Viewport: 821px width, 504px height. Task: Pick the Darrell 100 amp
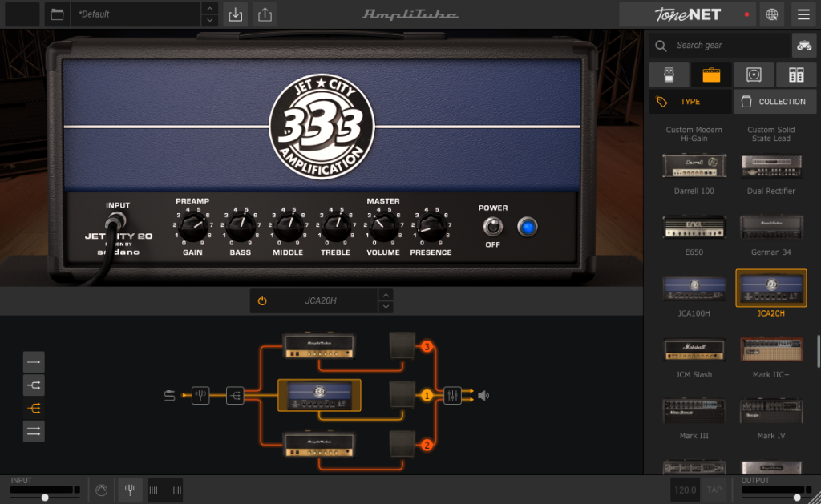tap(694, 166)
